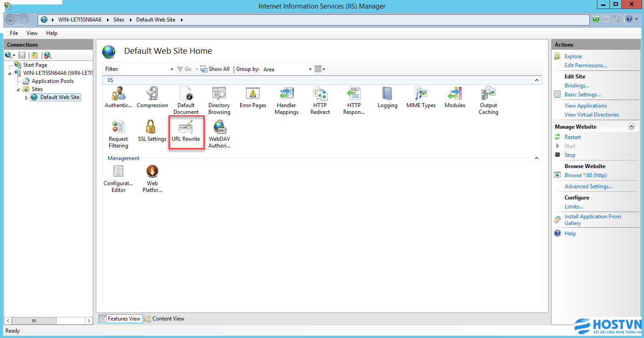Open Basic Settings link

pyautogui.click(x=583, y=95)
